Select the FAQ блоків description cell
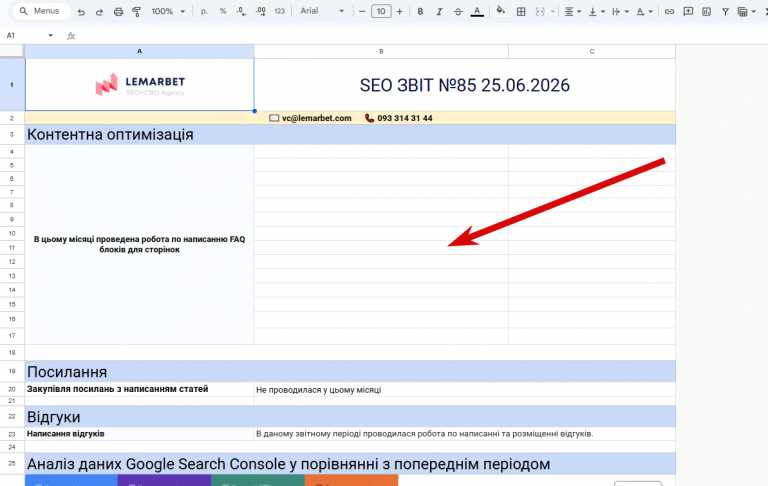The width and height of the screenshot is (768, 486). (140, 244)
